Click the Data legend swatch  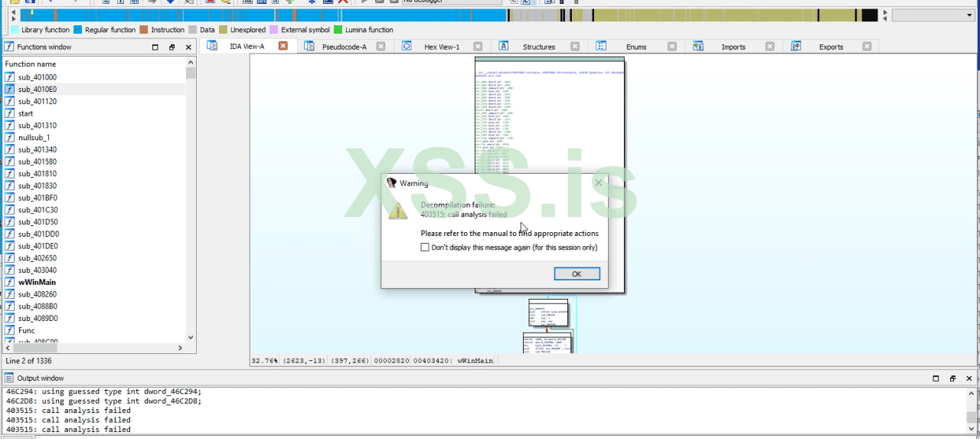pos(192,30)
